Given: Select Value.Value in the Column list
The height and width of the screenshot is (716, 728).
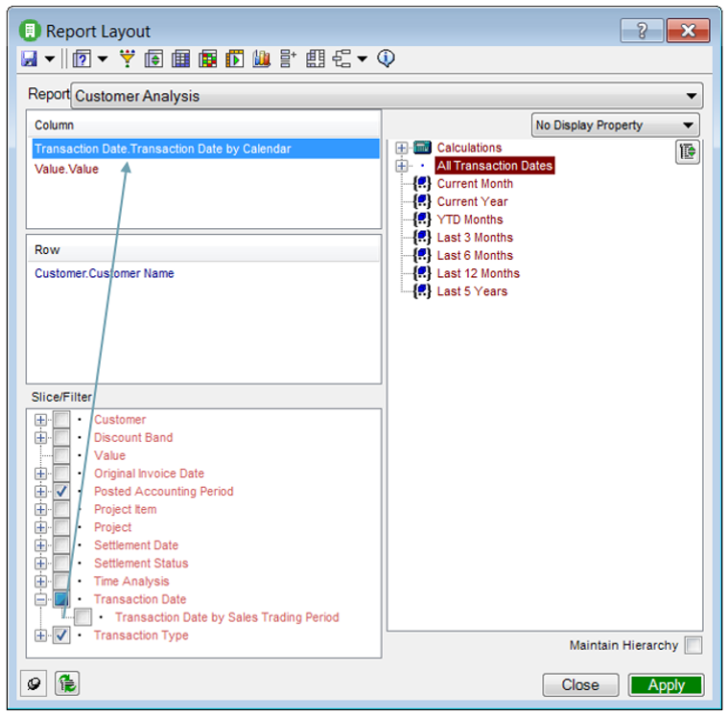Looking at the screenshot, I should pyautogui.click(x=66, y=169).
